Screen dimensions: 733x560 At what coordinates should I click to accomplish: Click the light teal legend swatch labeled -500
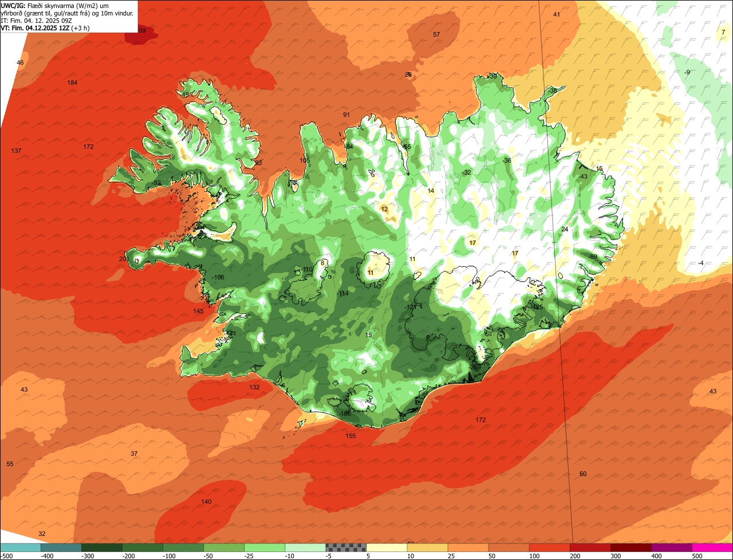(x=21, y=547)
